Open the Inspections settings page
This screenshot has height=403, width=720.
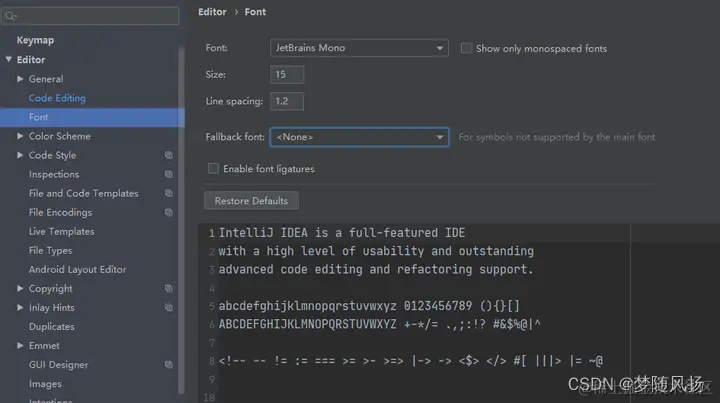point(54,174)
